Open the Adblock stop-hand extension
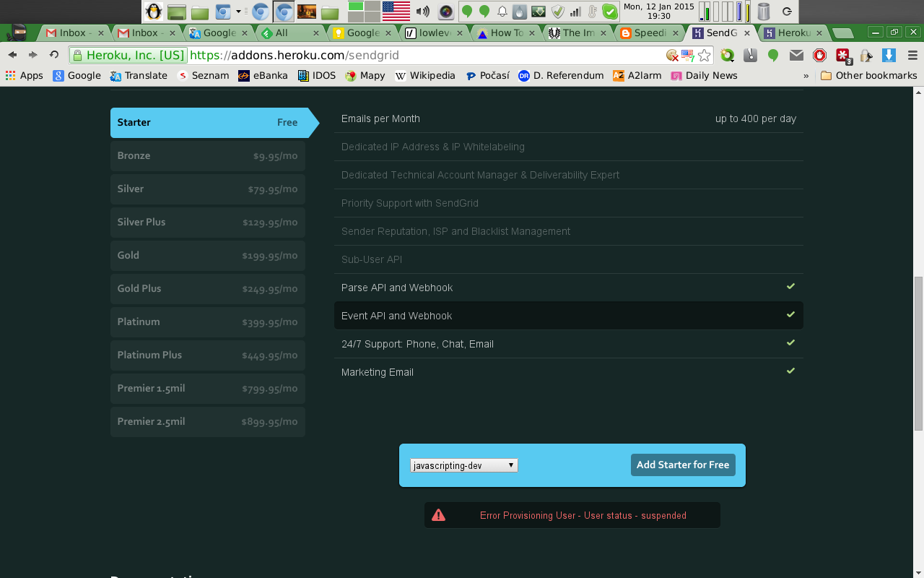924x578 pixels. (x=819, y=55)
